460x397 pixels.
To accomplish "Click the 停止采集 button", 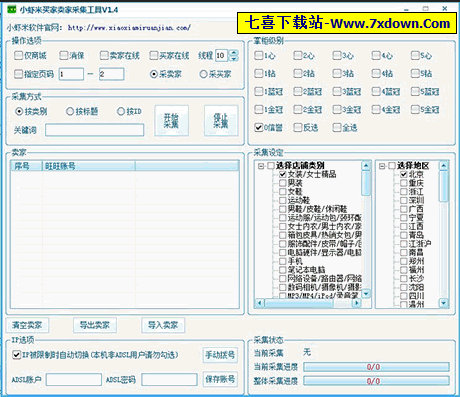I will 221,121.
